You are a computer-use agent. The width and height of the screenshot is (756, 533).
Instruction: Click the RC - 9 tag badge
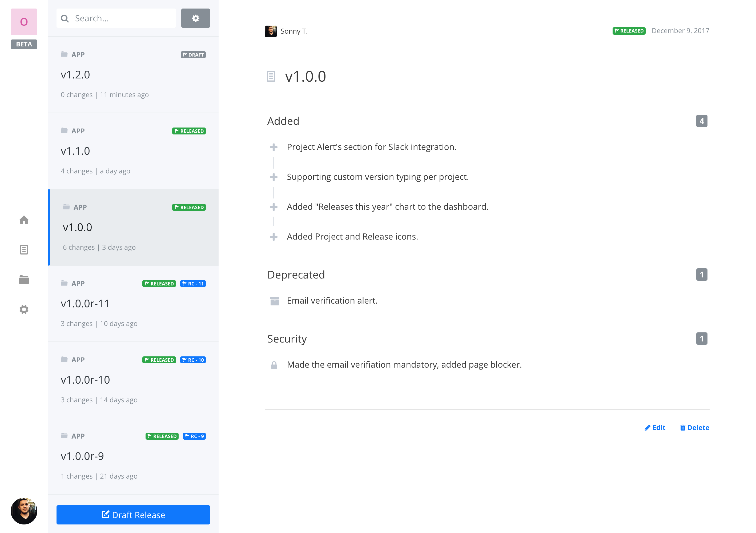[x=194, y=436]
